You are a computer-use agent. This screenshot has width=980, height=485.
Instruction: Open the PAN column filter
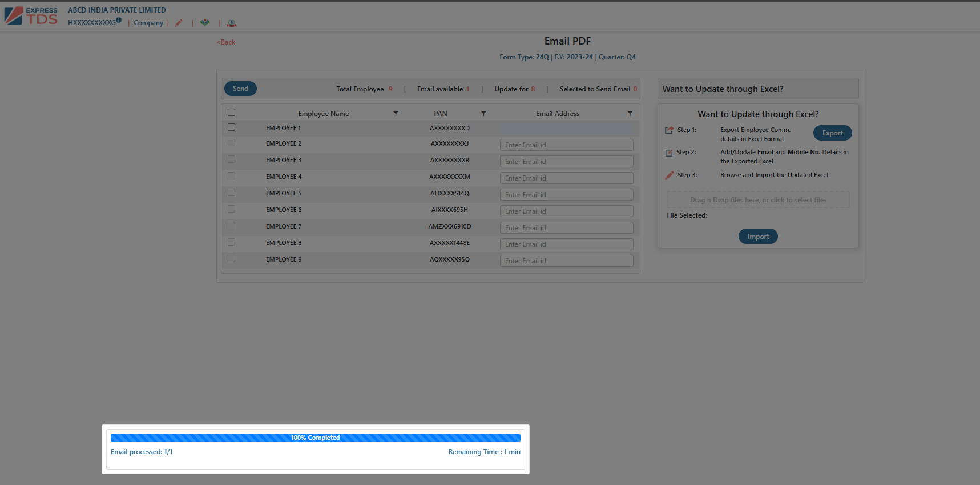pos(483,114)
